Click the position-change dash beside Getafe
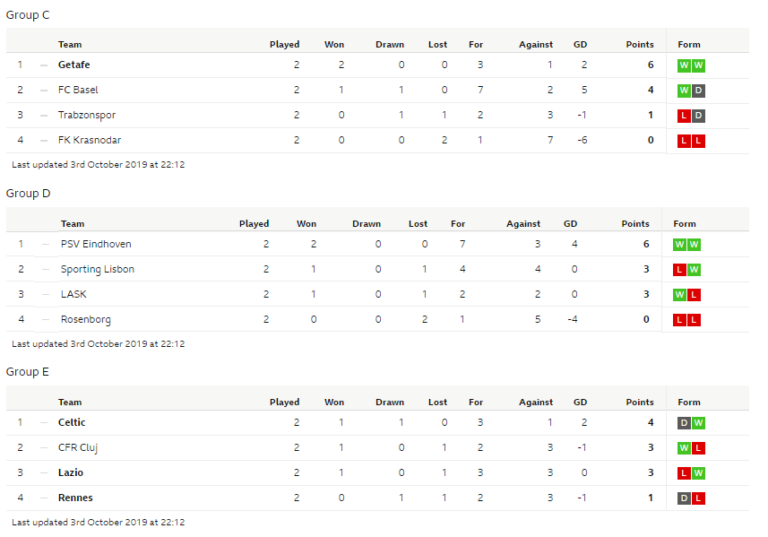Viewport: 768px width, 537px height. 44,65
